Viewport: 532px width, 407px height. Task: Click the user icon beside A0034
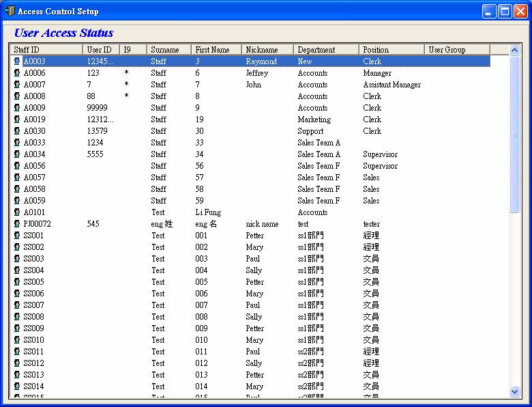click(17, 154)
